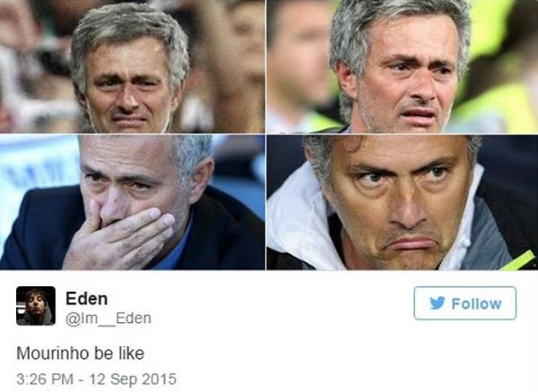Click the word Follow in button
538x392 pixels.
click(x=476, y=304)
